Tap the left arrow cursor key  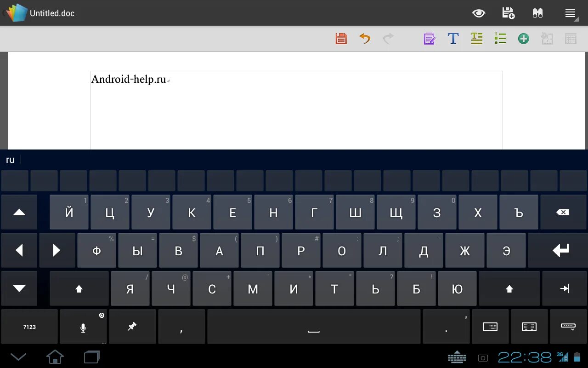(19, 250)
